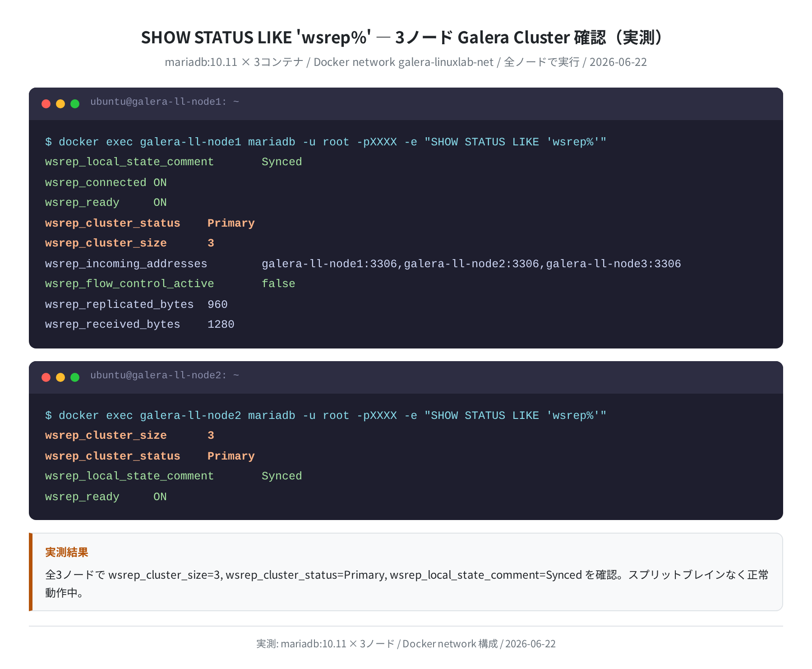
Task: Click Primary value in node1 output
Action: (x=231, y=223)
